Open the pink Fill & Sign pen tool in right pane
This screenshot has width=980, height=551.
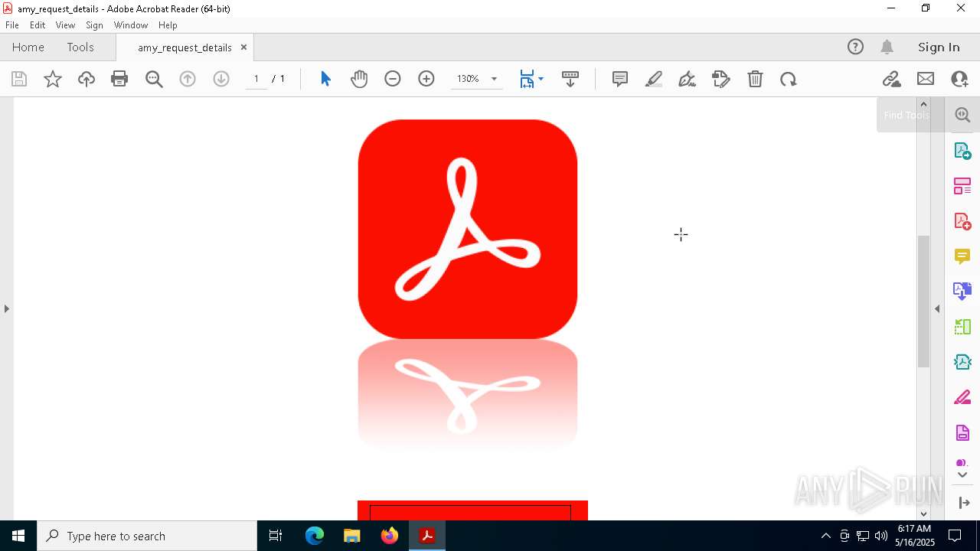(962, 397)
